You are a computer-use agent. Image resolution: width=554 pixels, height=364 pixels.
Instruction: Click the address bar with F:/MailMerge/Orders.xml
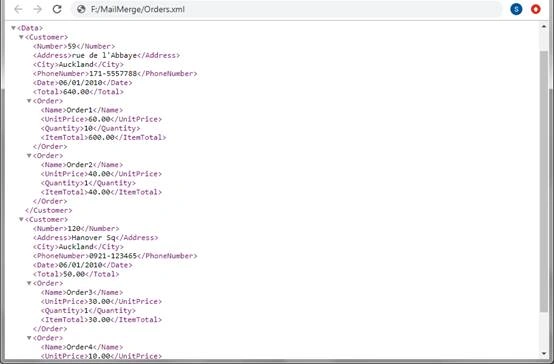pos(286,9)
